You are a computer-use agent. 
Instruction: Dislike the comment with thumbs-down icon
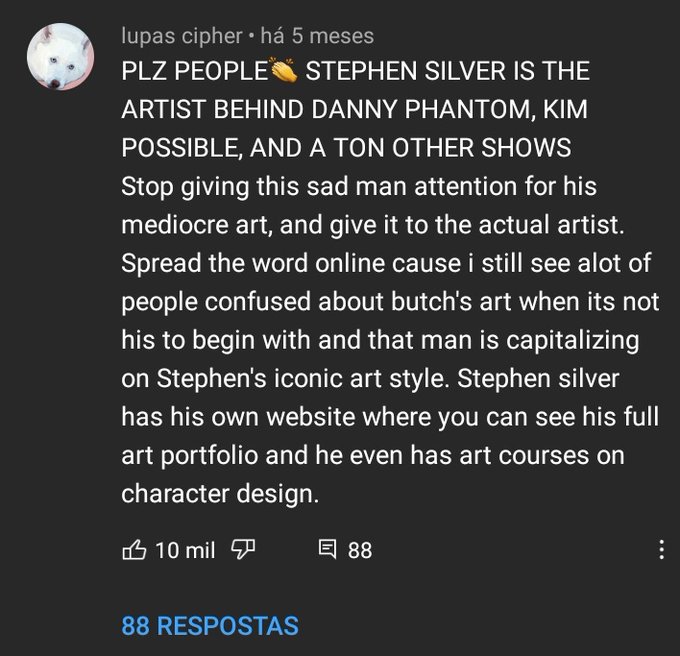[243, 550]
